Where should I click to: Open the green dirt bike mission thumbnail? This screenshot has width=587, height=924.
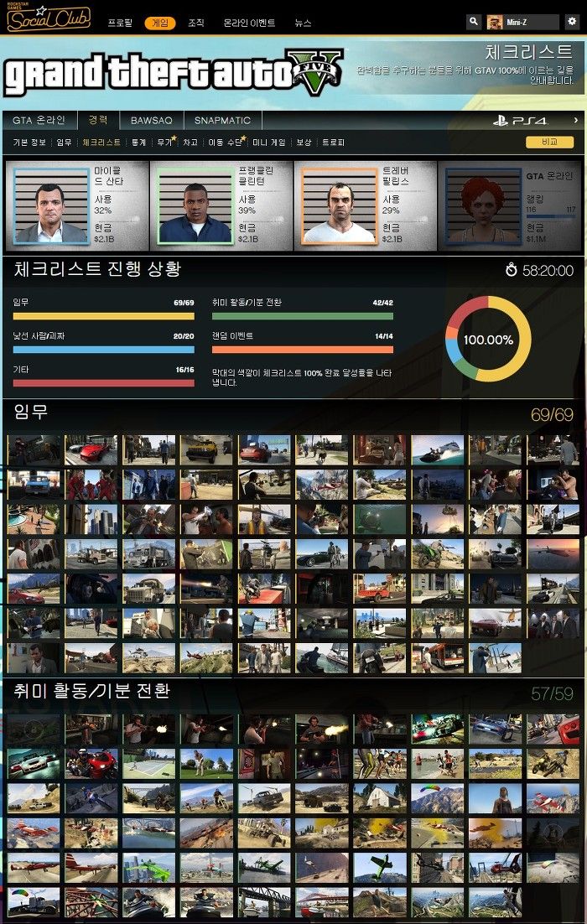click(x=437, y=554)
